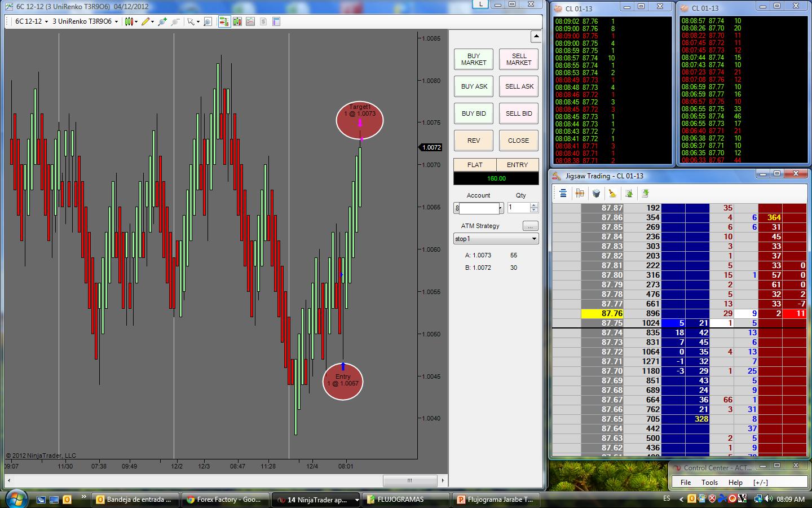Click the down-arrow page icon in Jigsaw
This screenshot has width=812, height=508.
coord(645,194)
